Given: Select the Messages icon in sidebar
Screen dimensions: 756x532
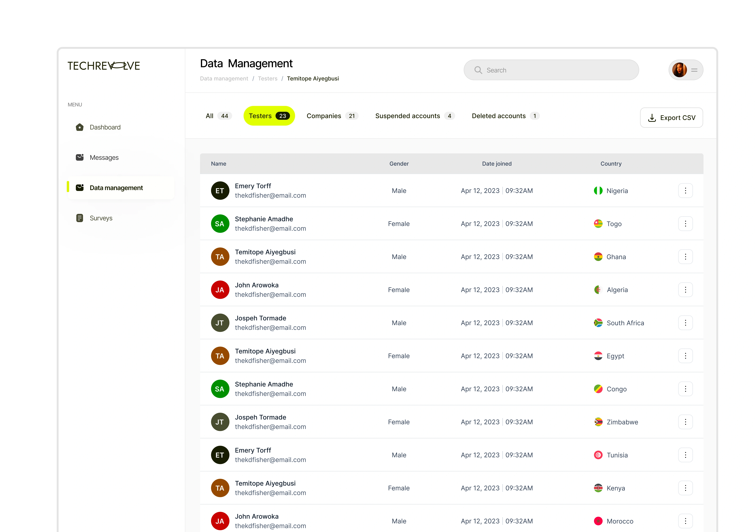Looking at the screenshot, I should [80, 157].
